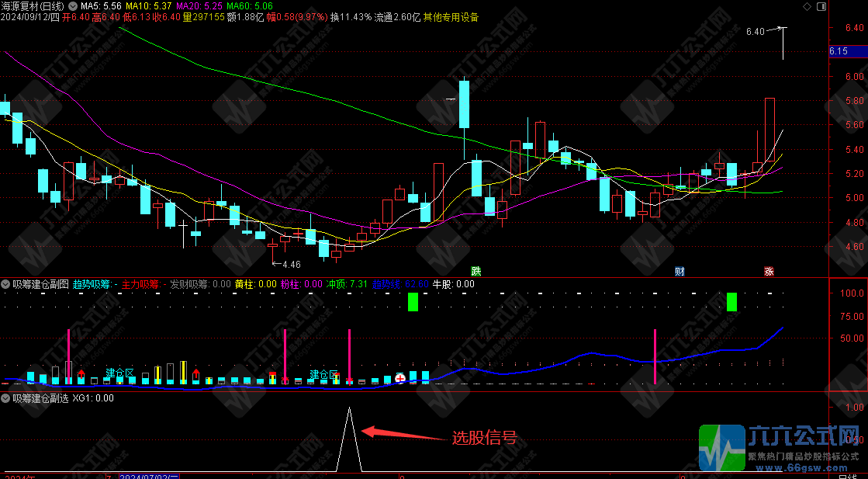Click the blue 财 marker icon
This screenshot has width=868, height=479.
[x=680, y=271]
